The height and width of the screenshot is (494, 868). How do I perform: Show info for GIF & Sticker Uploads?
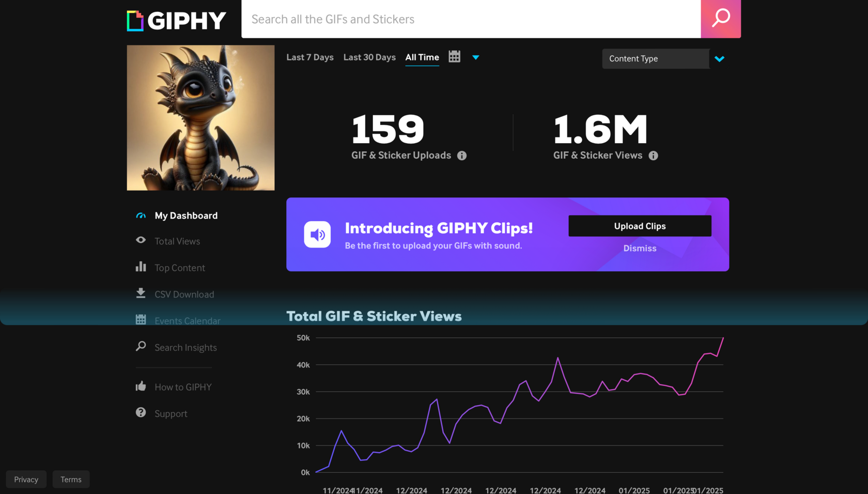[462, 156]
